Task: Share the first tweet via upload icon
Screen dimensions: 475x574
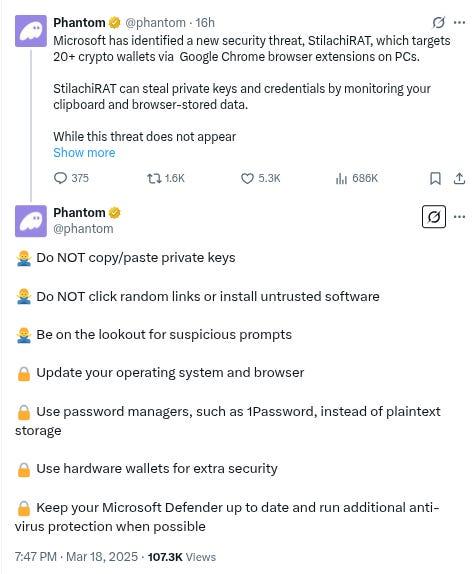Action: pyautogui.click(x=459, y=178)
